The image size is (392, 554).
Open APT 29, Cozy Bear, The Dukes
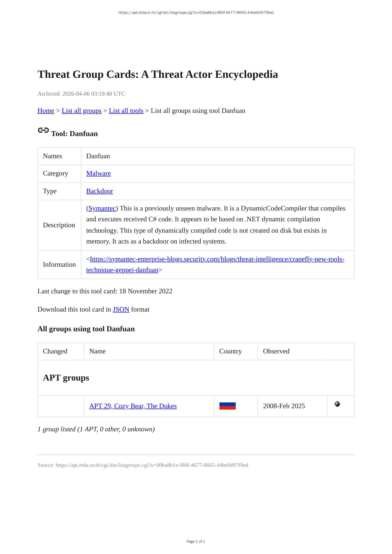pos(133,406)
